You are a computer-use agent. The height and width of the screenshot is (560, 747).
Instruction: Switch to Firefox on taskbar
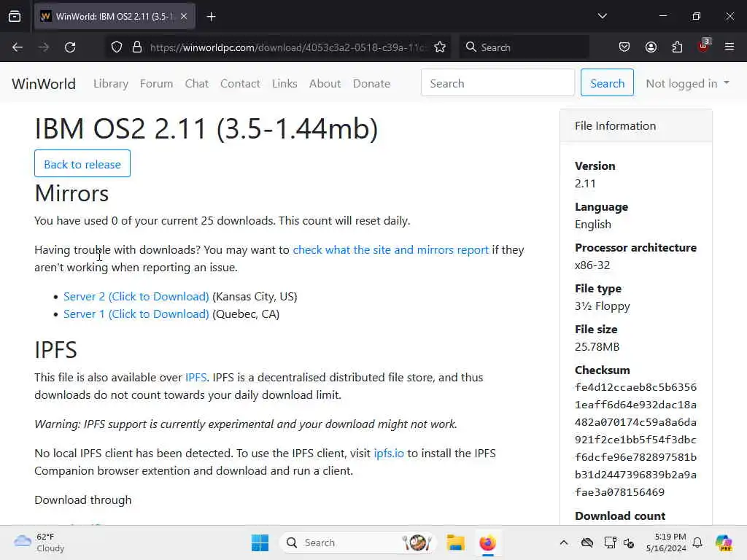488,542
